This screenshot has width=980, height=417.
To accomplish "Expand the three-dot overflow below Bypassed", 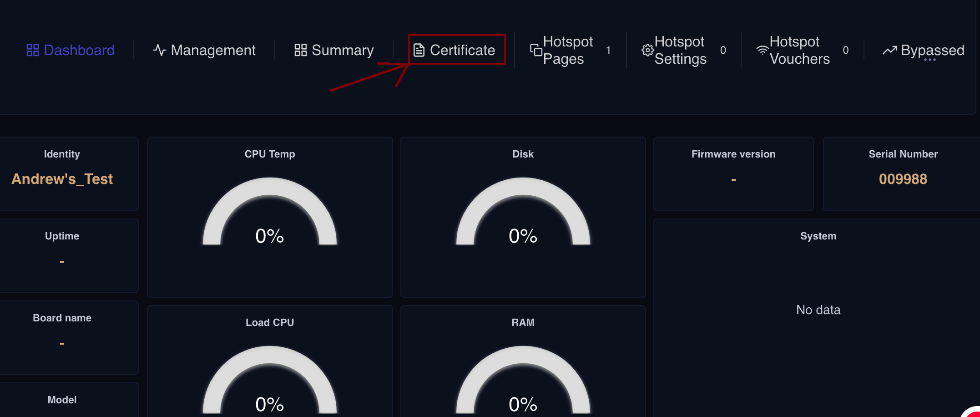I will tap(929, 60).
